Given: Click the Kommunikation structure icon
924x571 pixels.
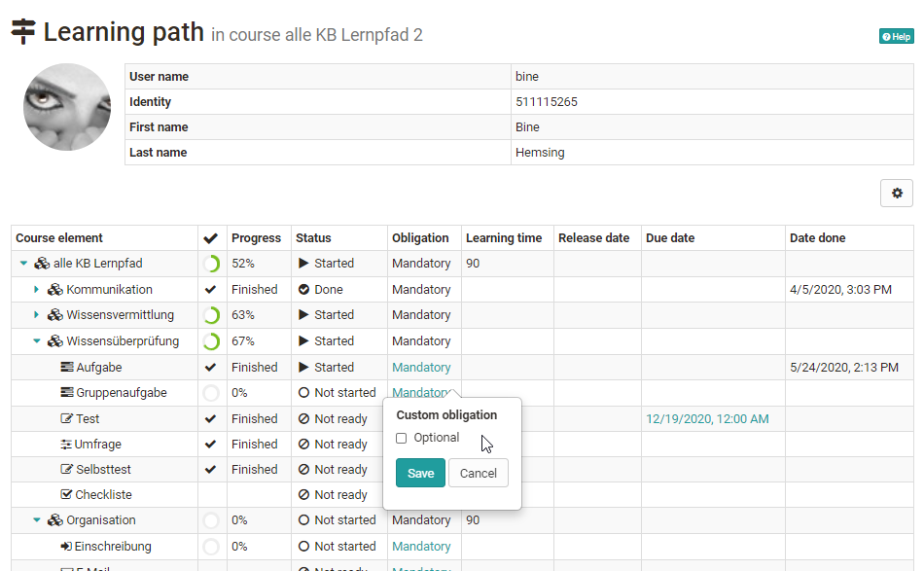Looking at the screenshot, I should [57, 290].
